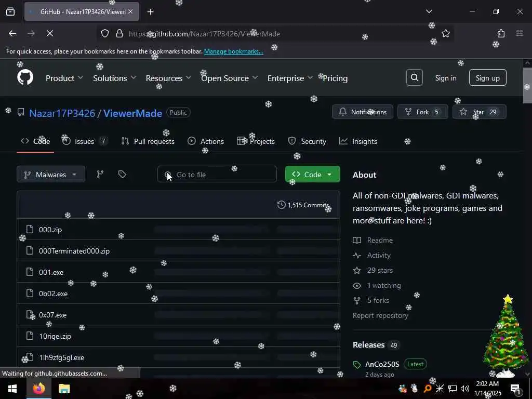Star the ViewerMade repository
The width and height of the screenshot is (532, 399).
coord(479,112)
